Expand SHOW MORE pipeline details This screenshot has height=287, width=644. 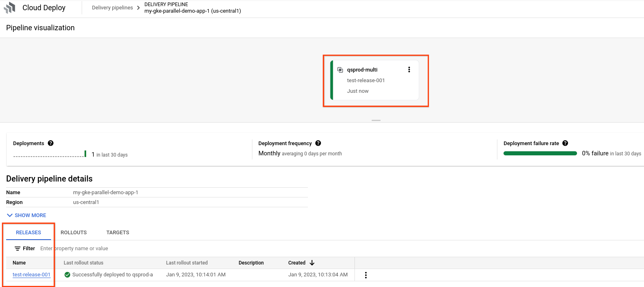27,215
